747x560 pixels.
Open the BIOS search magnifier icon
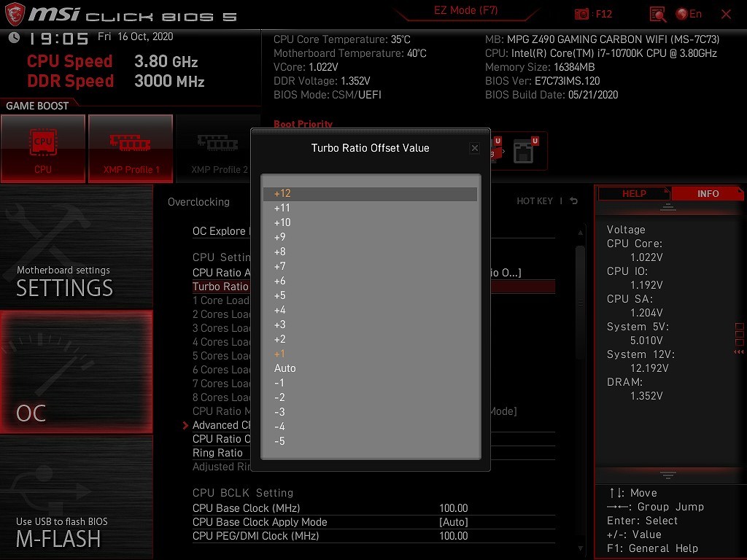[657, 15]
